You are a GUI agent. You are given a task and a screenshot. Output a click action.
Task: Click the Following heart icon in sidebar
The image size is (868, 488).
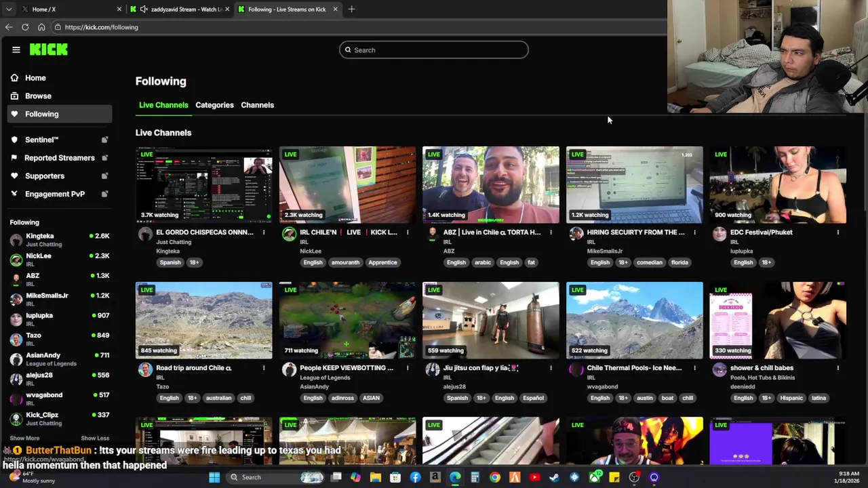pos(14,114)
